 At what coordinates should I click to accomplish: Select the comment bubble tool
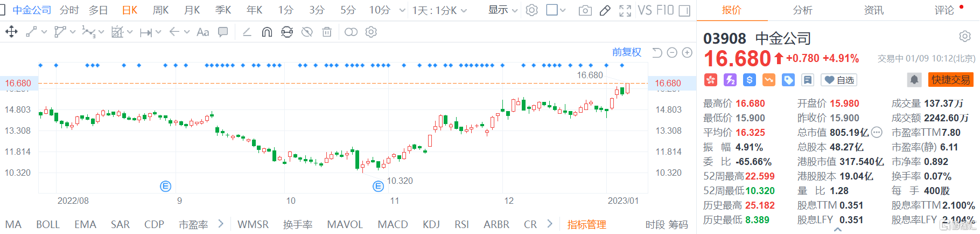point(222,32)
